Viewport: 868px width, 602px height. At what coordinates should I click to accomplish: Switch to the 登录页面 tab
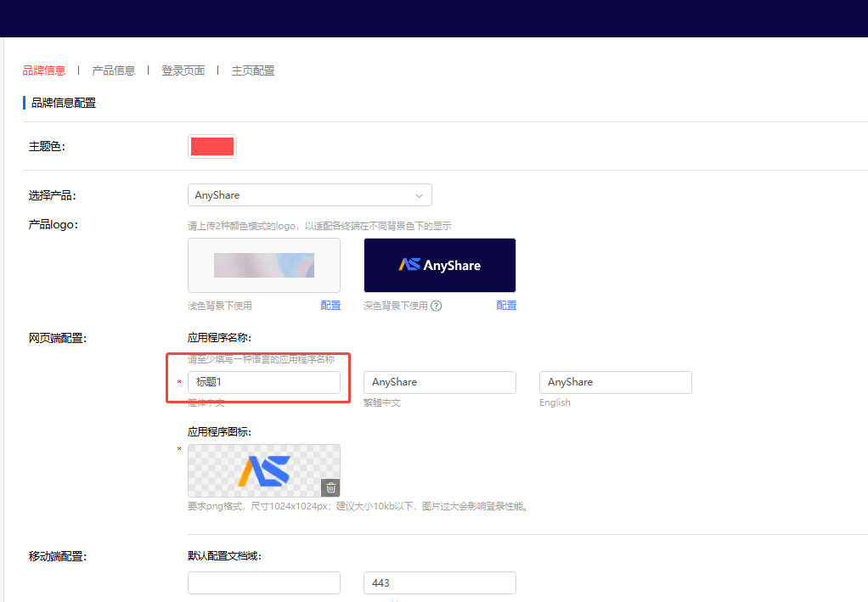pyautogui.click(x=183, y=70)
